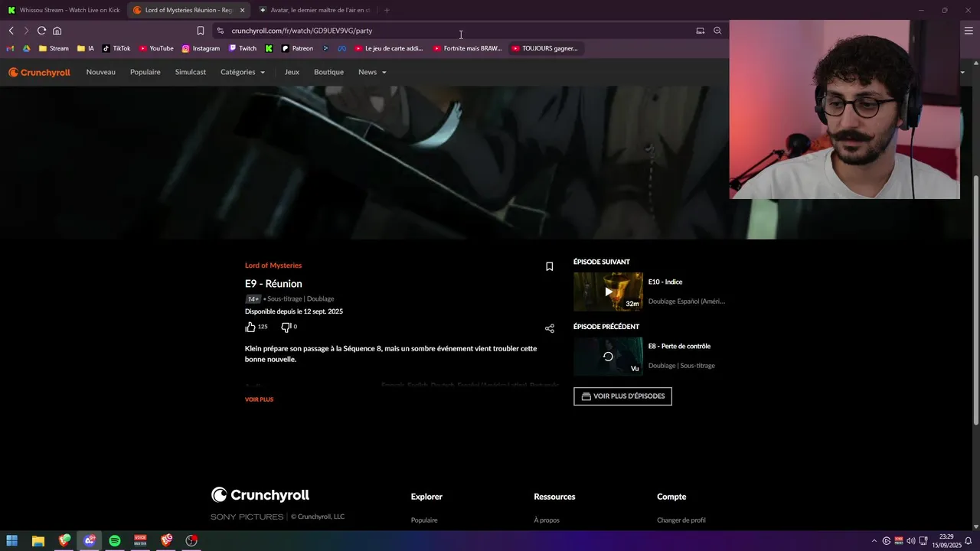Click the browser home icon
This screenshot has height=551, width=980.
pos(57,31)
